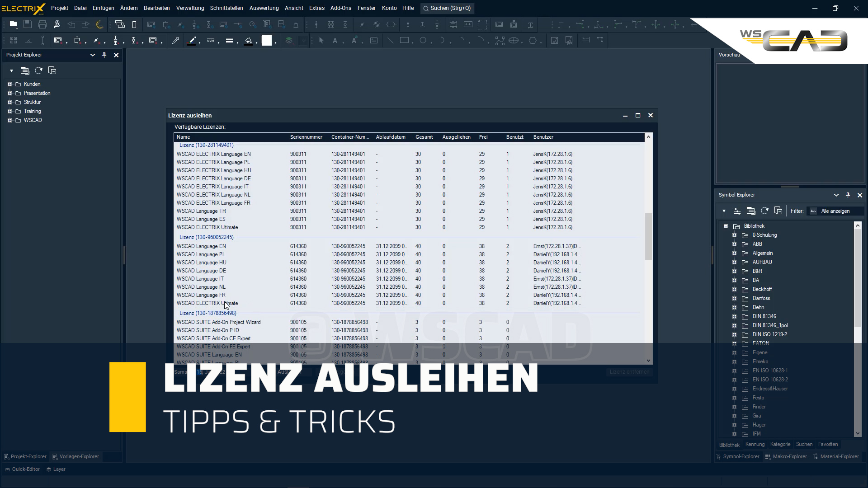Expand the Training folder in Projekt-Explorer

9,111
